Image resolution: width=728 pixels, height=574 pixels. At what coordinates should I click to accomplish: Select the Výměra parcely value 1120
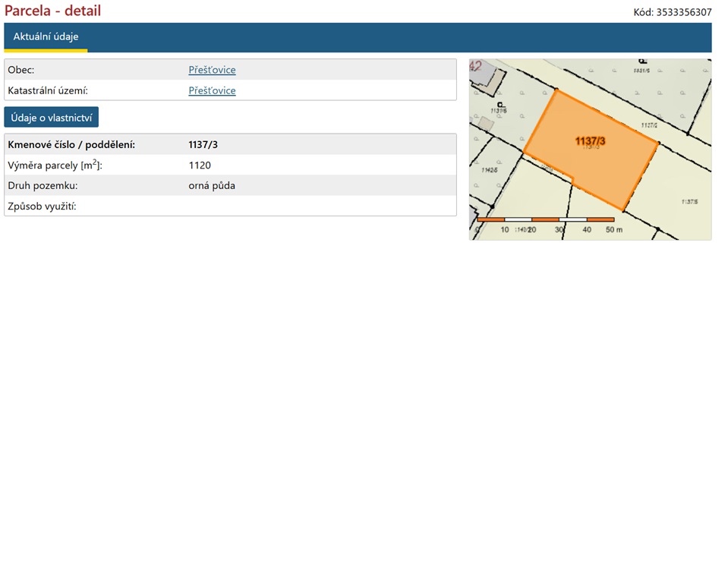tap(200, 166)
